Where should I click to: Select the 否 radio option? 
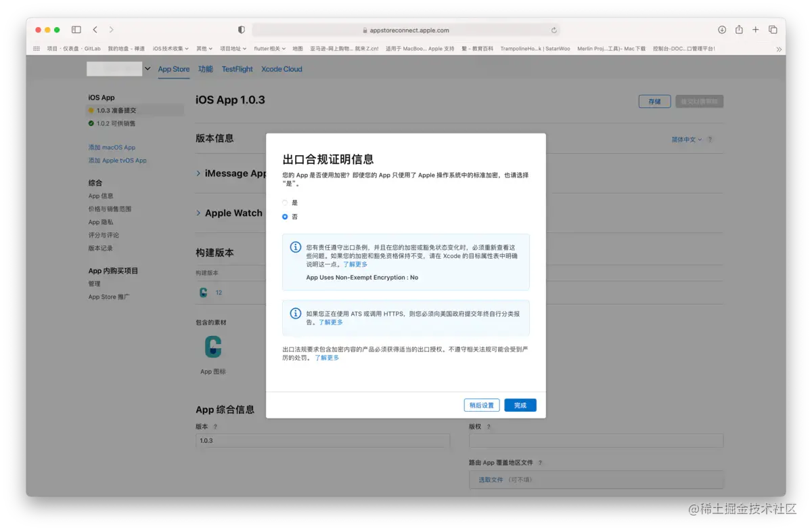point(284,217)
